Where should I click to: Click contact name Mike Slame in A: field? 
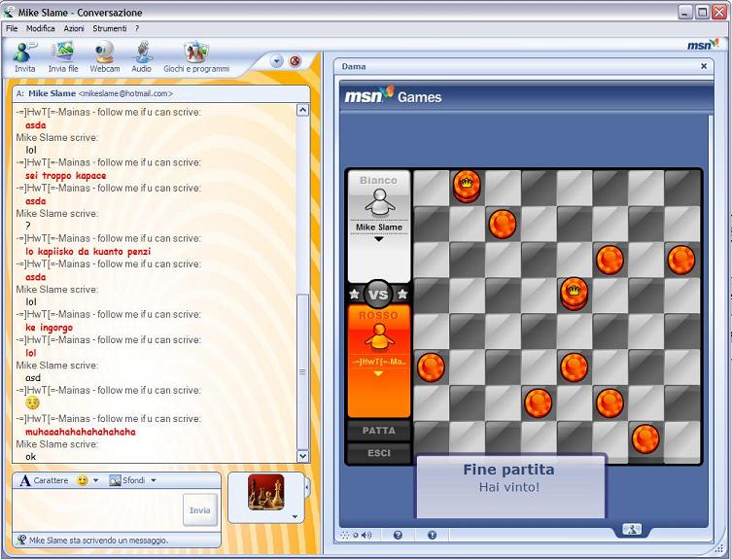52,93
